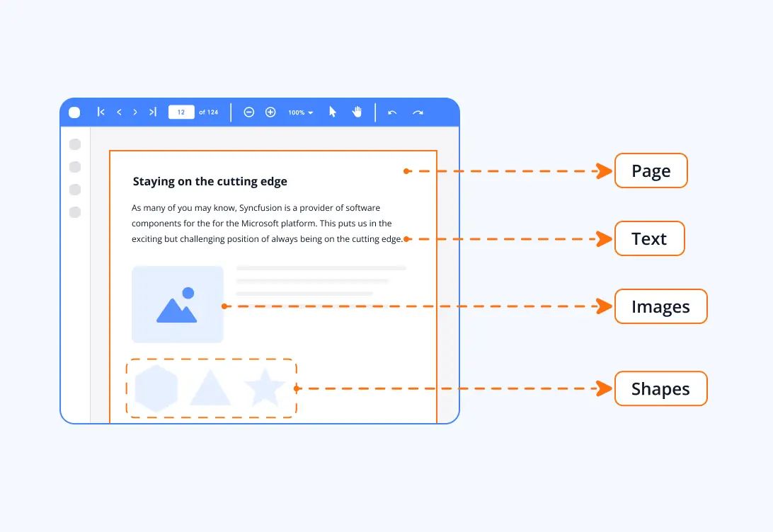
Task: Toggle the hand pan tool
Action: pos(357,111)
